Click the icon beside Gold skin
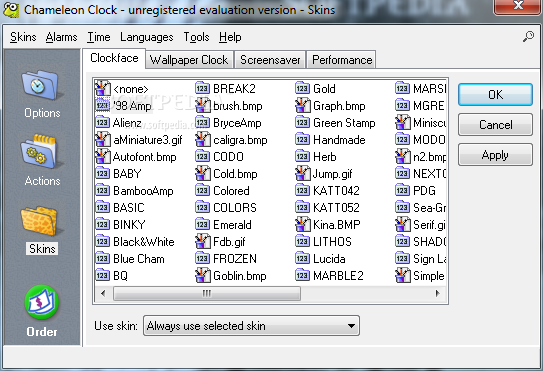 point(302,89)
